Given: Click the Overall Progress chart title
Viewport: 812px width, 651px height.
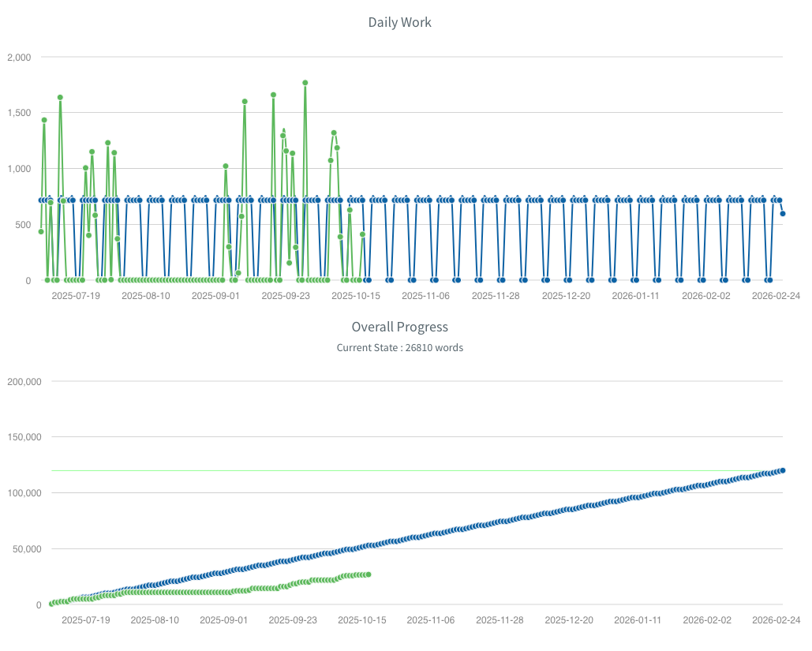Looking at the screenshot, I should (x=399, y=327).
